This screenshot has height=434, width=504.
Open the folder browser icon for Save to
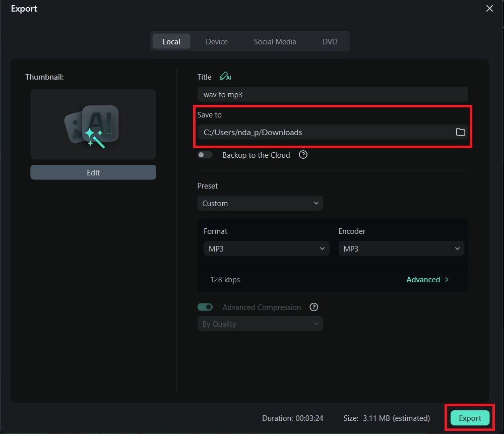(460, 132)
